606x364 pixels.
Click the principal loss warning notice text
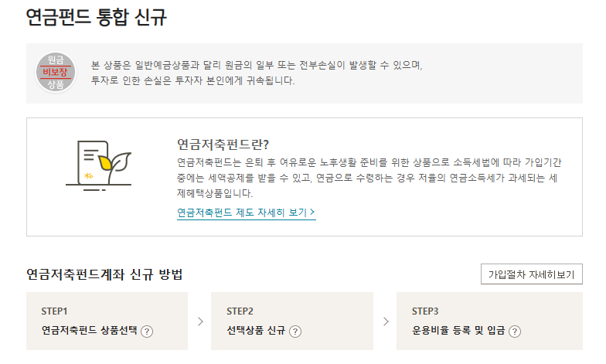(257, 72)
